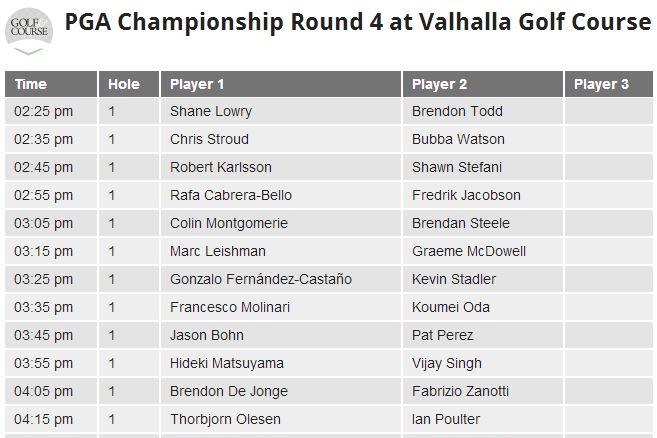Screen dimensions: 657x438
Task: Select Graeme McDowell's name
Action: 469,251
